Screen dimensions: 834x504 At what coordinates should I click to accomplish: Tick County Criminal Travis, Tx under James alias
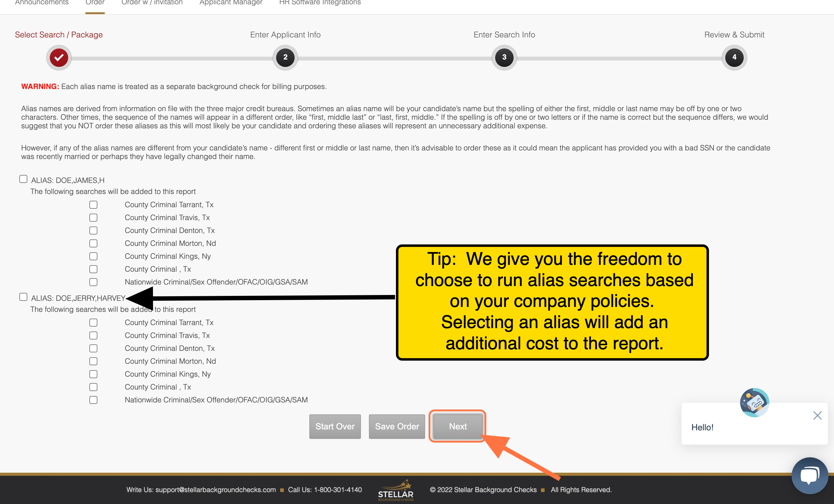pyautogui.click(x=93, y=218)
